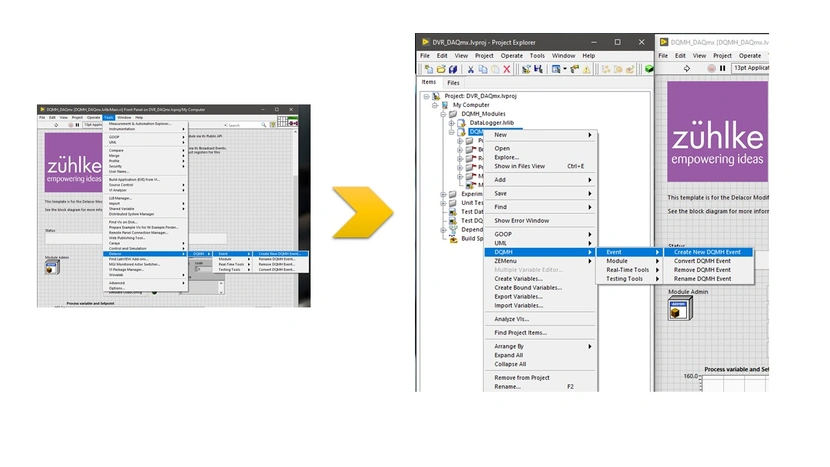Open the Help menu in Project Explorer

point(589,56)
